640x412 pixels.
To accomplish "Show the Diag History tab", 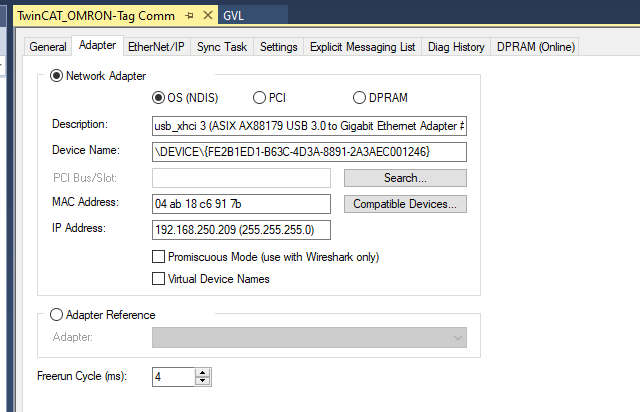I will point(456,47).
